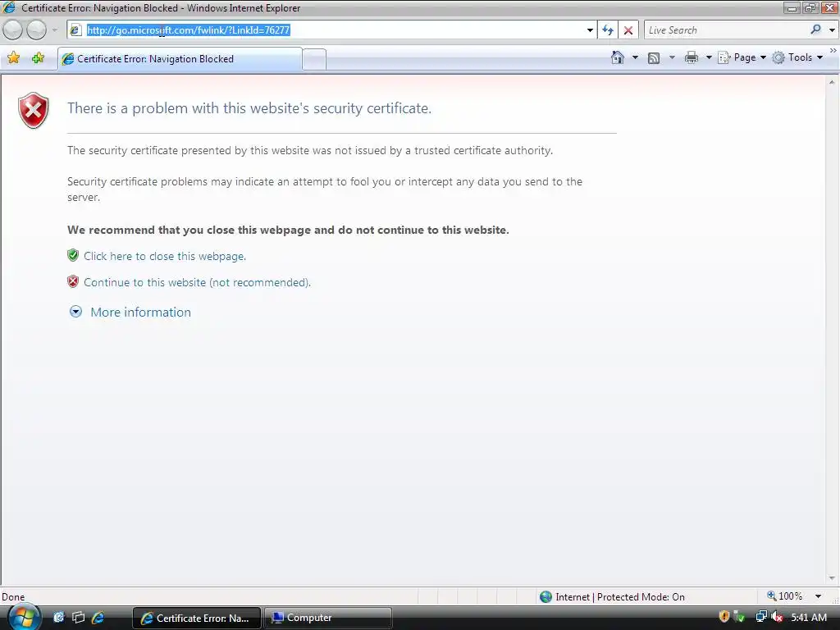Viewport: 840px width, 630px height.
Task: Click the search magnifier icon
Action: 816,30
